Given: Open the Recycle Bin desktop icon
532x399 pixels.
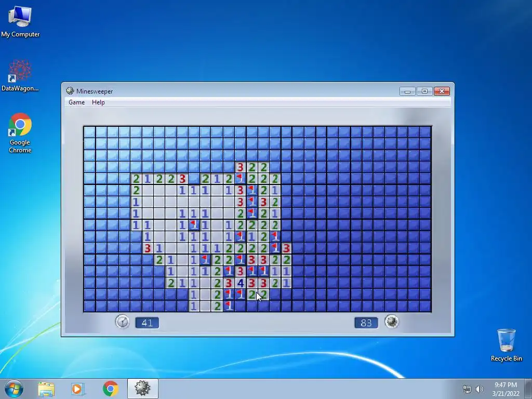Looking at the screenshot, I should point(506,345).
